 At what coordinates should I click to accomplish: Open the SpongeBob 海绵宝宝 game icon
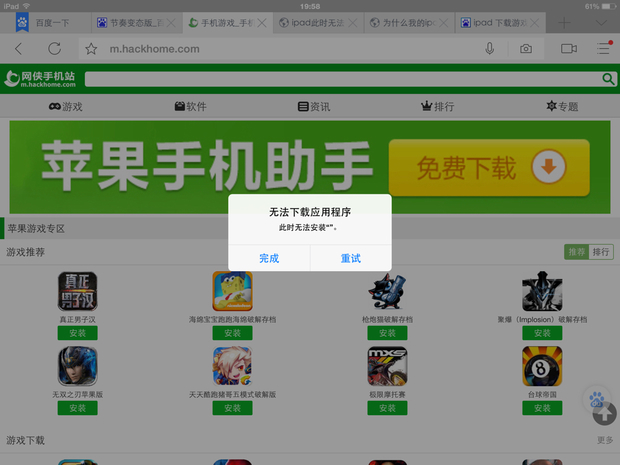[x=232, y=291]
